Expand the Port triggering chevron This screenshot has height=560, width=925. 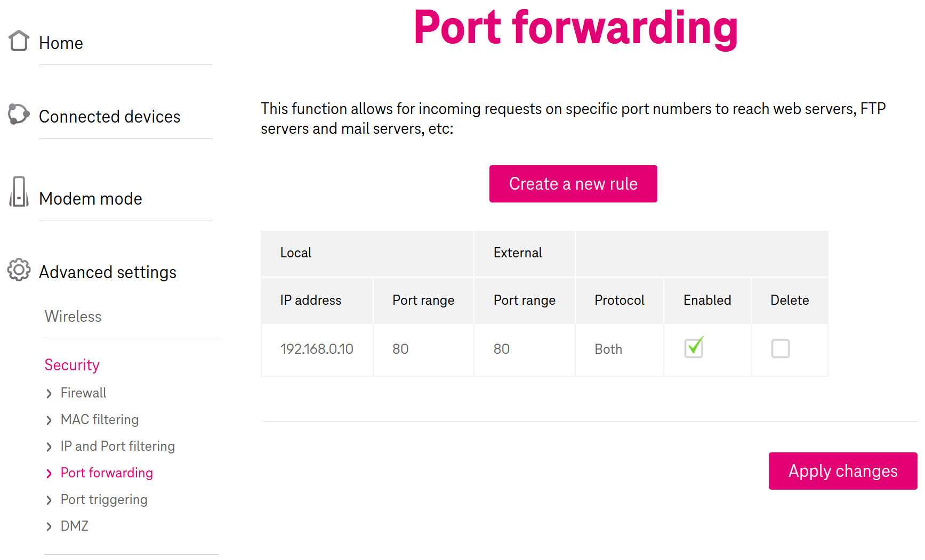[49, 500]
